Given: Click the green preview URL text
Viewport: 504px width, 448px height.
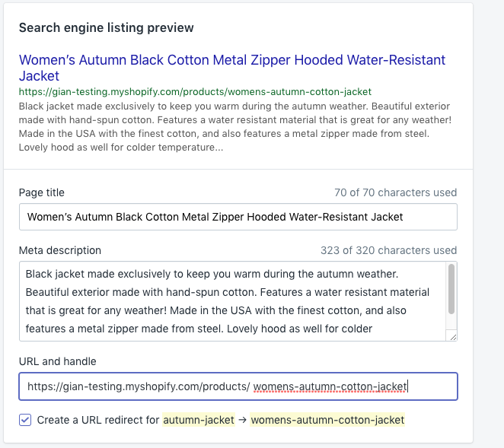Looking at the screenshot, I should [195, 92].
